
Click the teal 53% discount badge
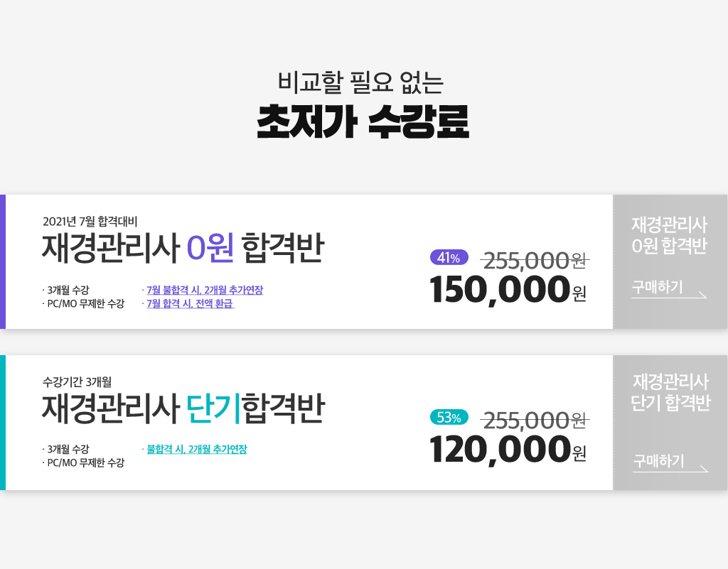449,418
